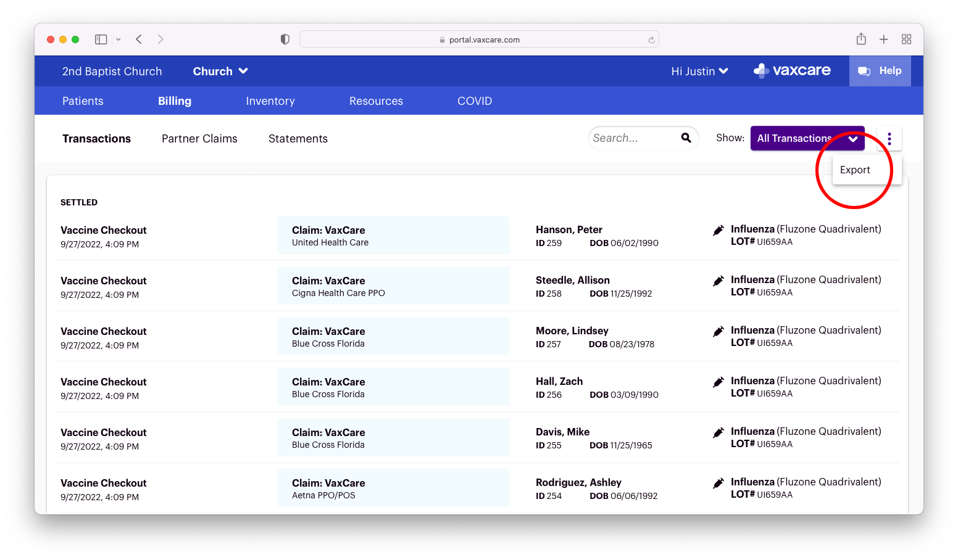Open a new tab with plus icon
The width and height of the screenshot is (958, 560).
tap(883, 39)
